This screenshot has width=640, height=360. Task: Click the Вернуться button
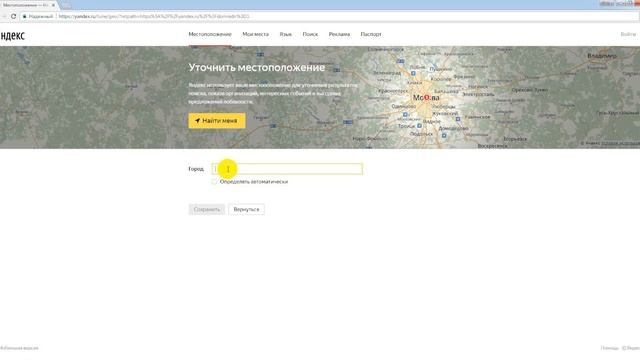click(x=246, y=209)
